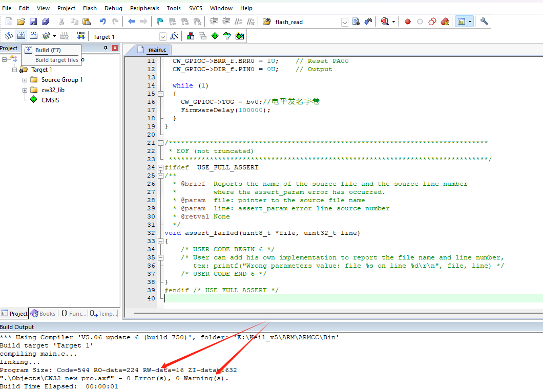Close the Project panel
This screenshot has width=543, height=392.
click(115, 48)
